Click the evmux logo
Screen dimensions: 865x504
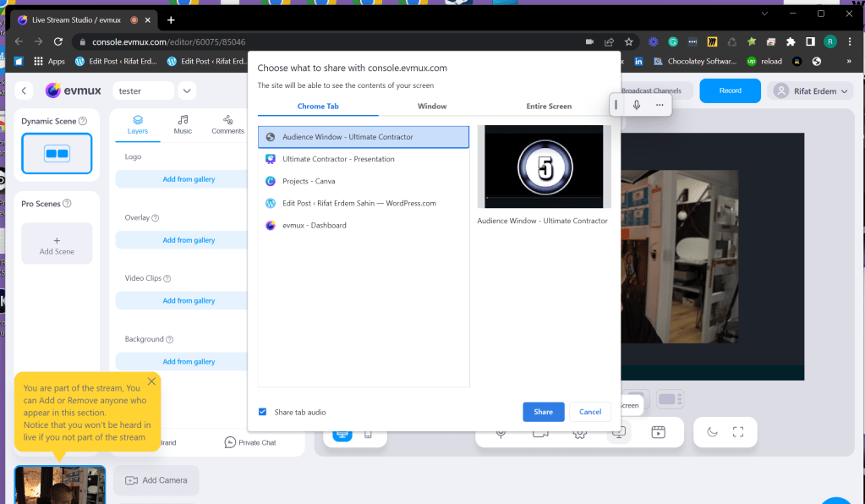click(x=73, y=90)
